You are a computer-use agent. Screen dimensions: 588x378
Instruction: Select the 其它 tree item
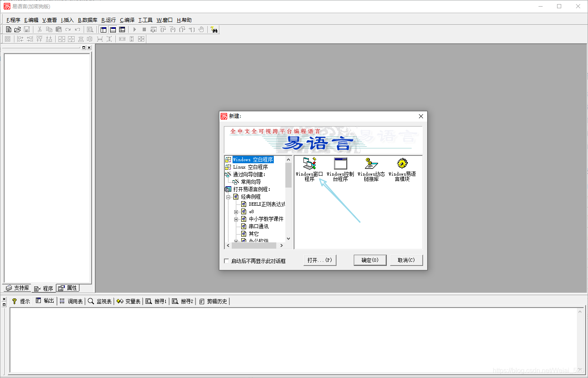(x=254, y=234)
